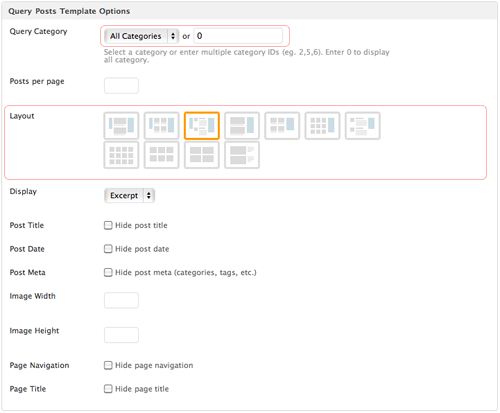Focus the category IDs text field

[238, 36]
